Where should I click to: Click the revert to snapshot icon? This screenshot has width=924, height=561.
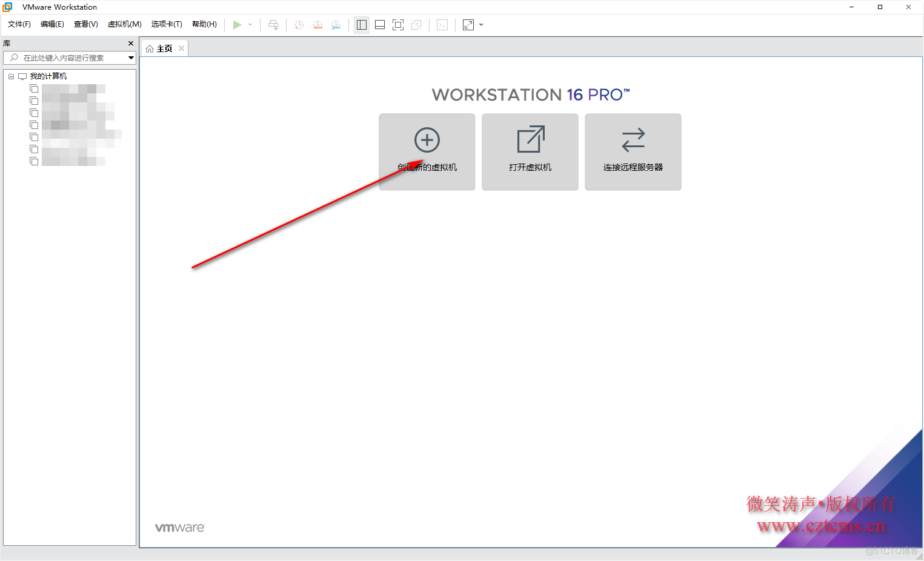tap(317, 25)
